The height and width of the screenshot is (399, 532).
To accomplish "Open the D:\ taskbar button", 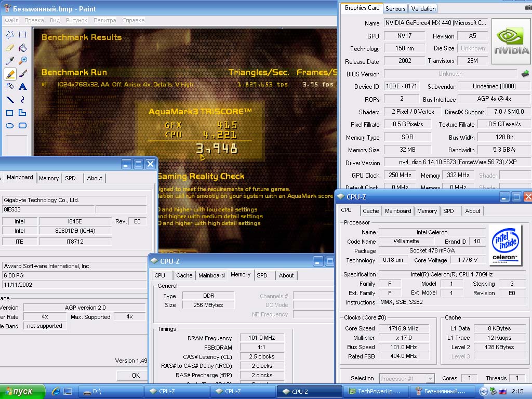I will tap(111, 392).
